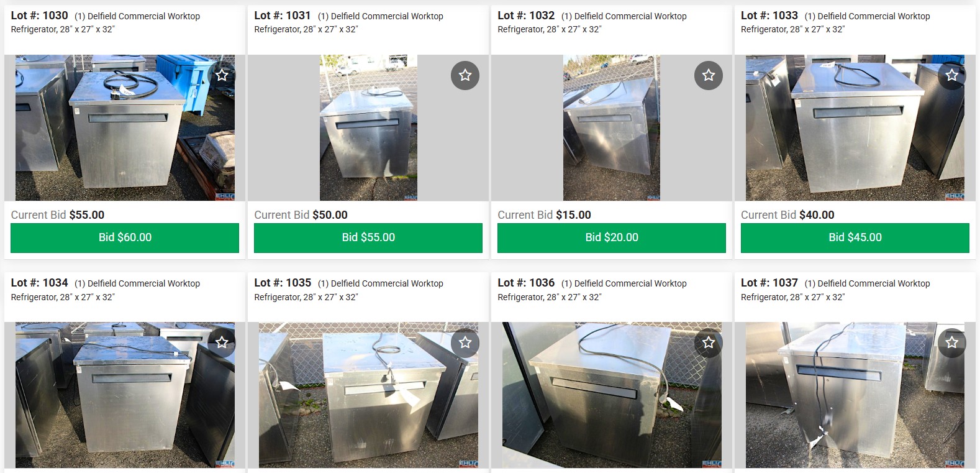The height and width of the screenshot is (473, 980).
Task: Mark Lot 1036 with the star icon
Action: (709, 342)
